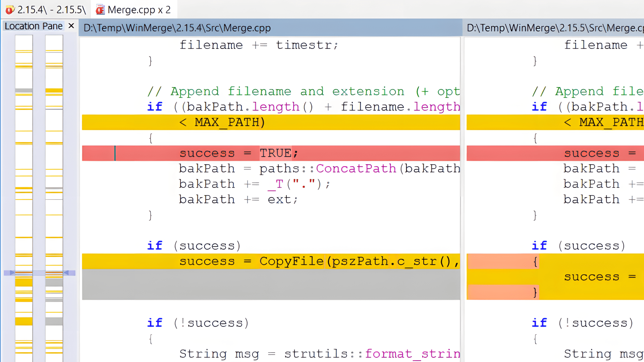Screen dimensions: 644x362
Task: Click the '// Append file' comment in the right pane
Action: pos(588,91)
